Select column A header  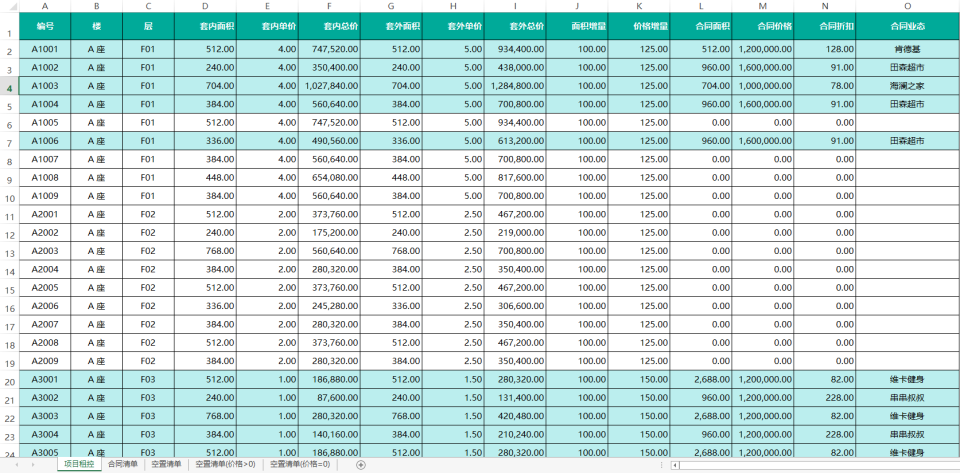pyautogui.click(x=45, y=6)
